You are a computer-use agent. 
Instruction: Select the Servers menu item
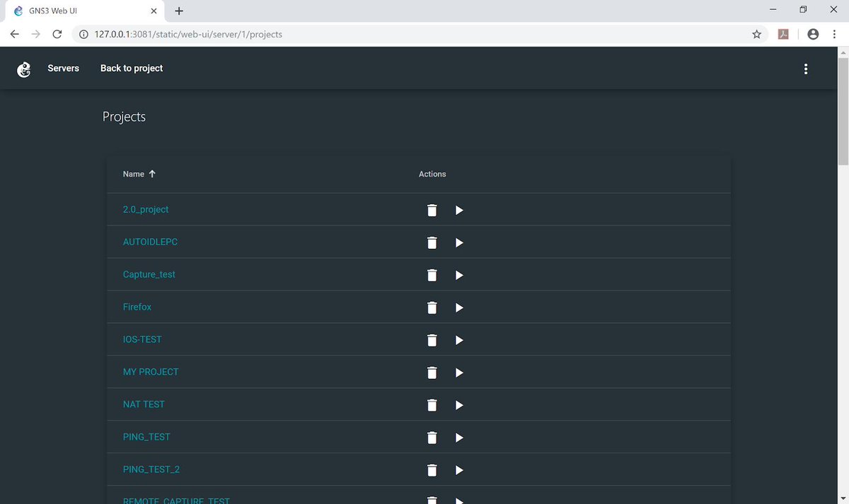click(x=63, y=69)
